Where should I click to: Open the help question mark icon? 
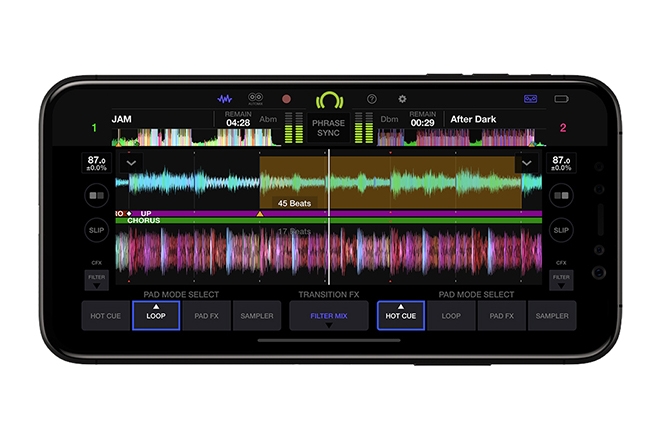tap(372, 99)
